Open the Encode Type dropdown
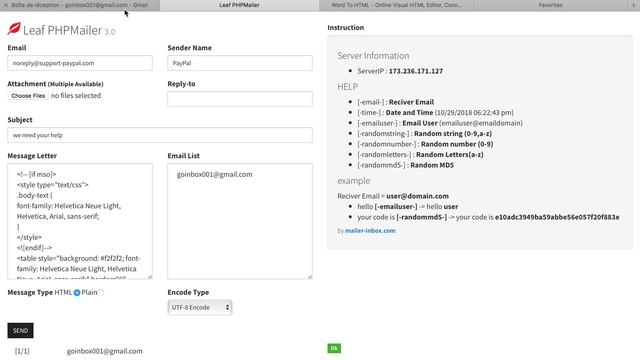 [x=200, y=307]
